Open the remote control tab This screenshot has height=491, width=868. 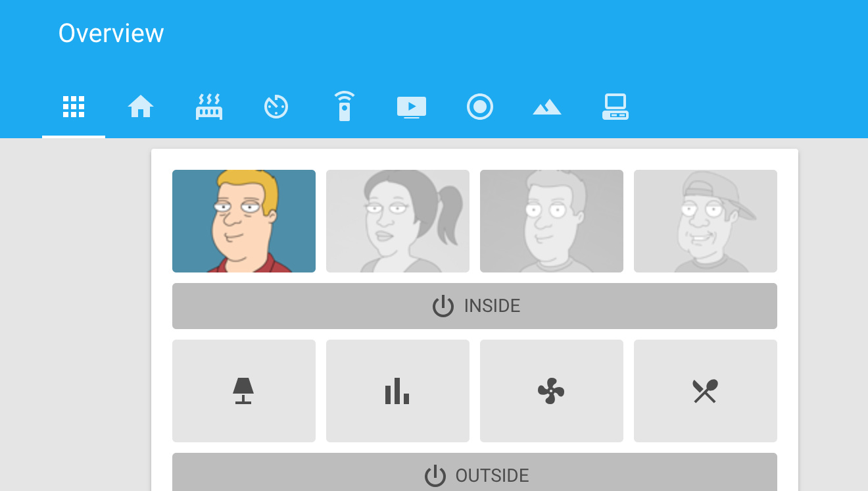pyautogui.click(x=345, y=107)
